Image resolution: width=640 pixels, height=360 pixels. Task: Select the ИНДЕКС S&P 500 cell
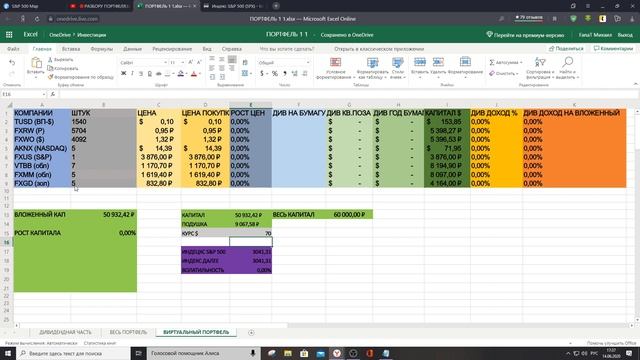tap(205, 252)
